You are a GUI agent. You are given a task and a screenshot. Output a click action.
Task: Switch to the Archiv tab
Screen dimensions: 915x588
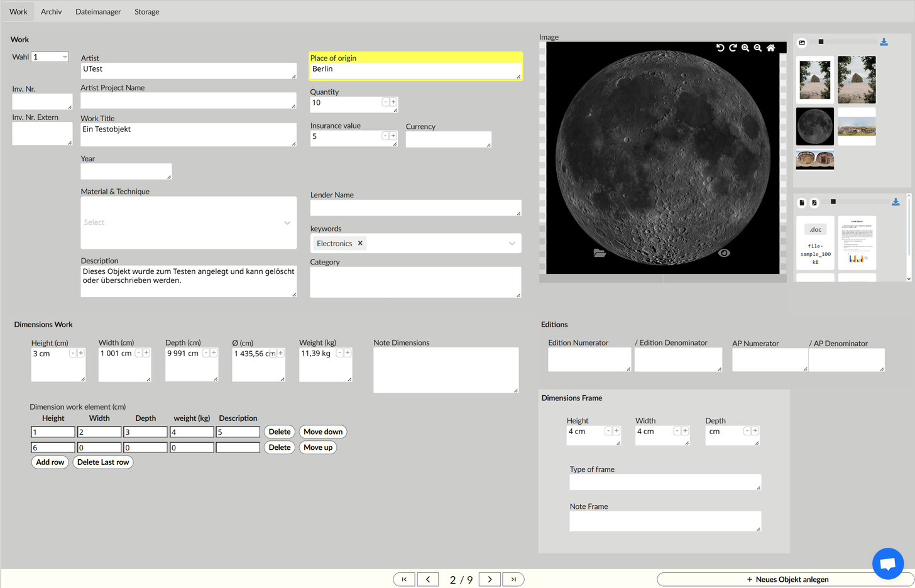click(x=51, y=11)
